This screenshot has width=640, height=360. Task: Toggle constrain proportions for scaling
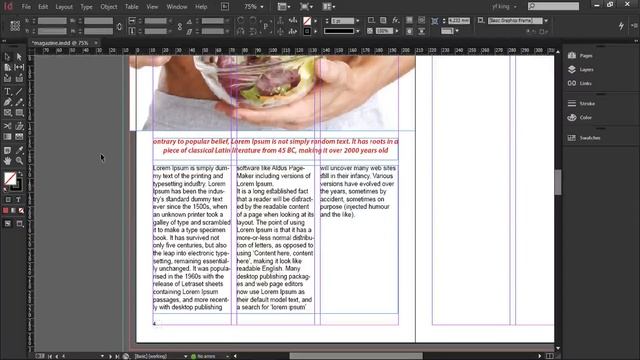[180, 26]
